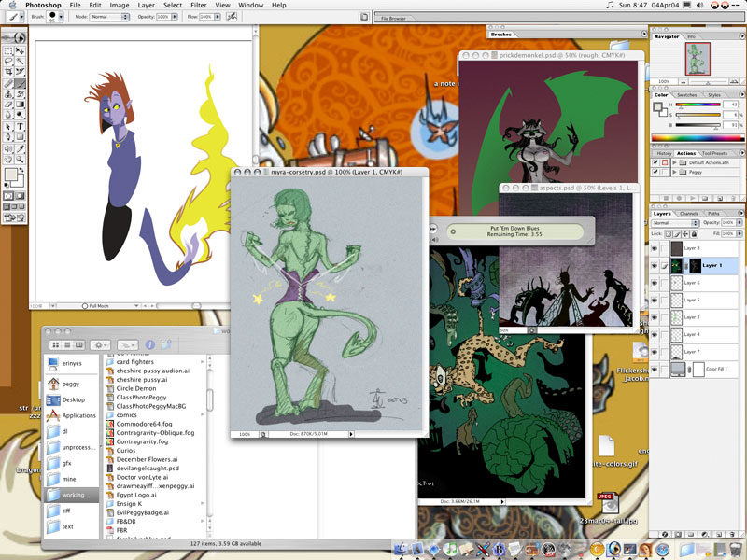This screenshot has width=747, height=560.
Task: Select the Hand tool
Action: coord(8,160)
